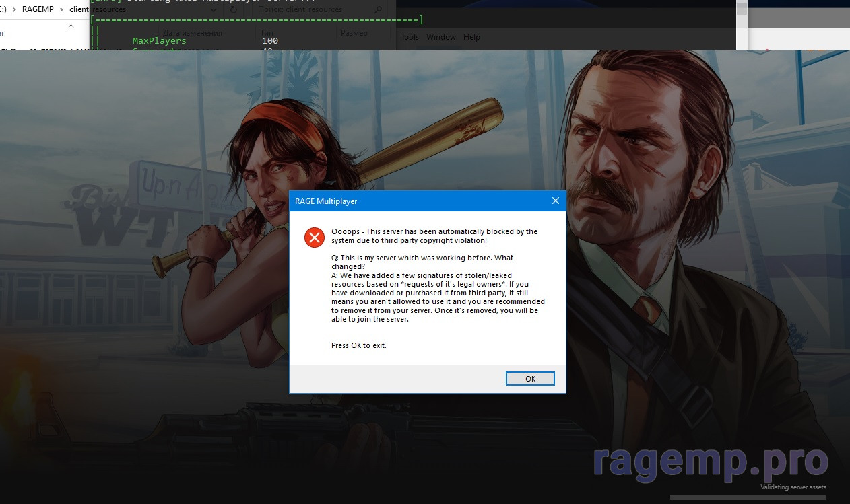Click the server asset loading progress bar
The image size is (850, 504).
click(750, 498)
